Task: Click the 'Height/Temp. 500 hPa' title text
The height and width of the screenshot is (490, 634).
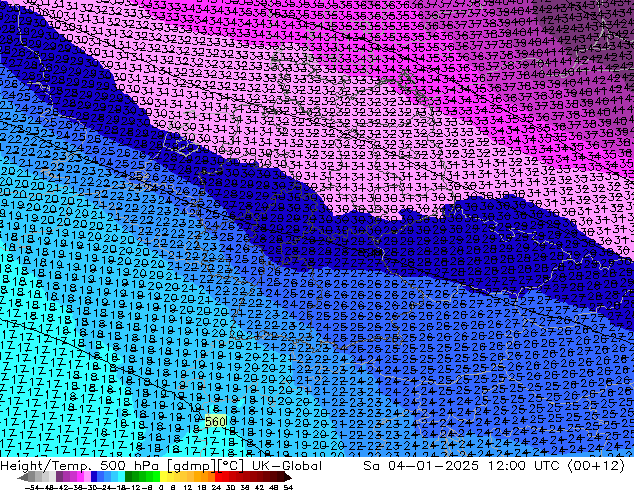Action: click(x=80, y=466)
